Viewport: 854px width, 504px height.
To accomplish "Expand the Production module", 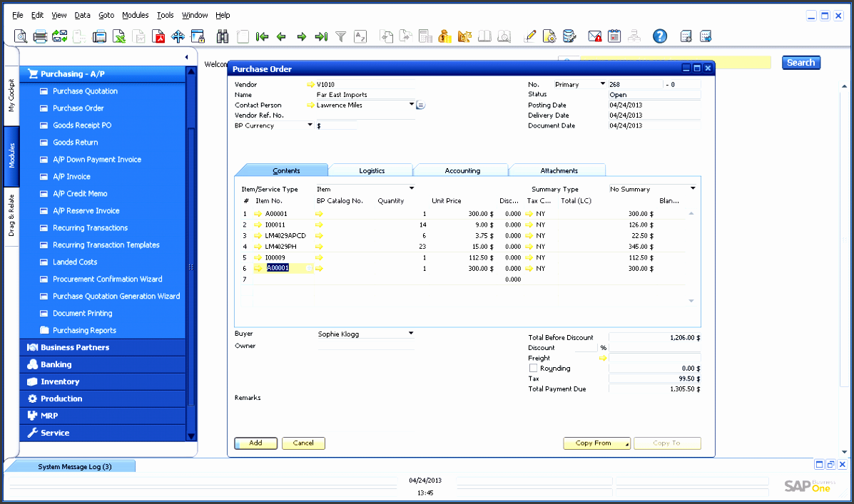I will click(x=103, y=398).
